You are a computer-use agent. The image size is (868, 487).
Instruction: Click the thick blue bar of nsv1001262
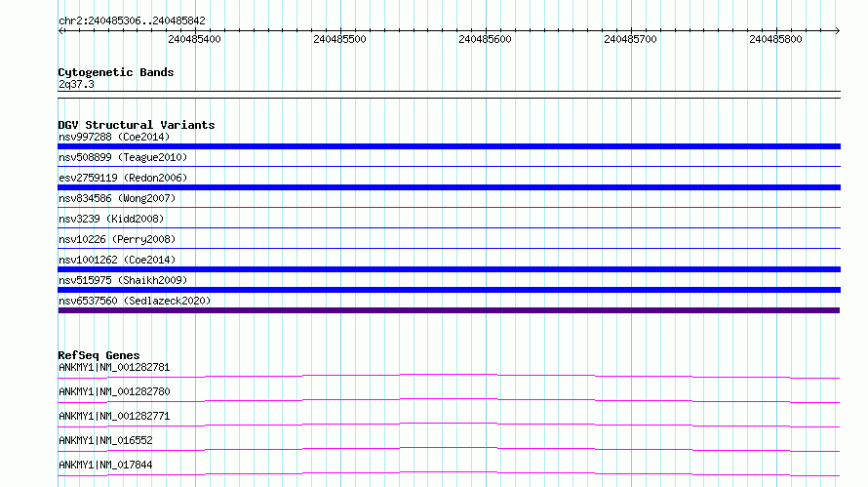click(x=449, y=269)
